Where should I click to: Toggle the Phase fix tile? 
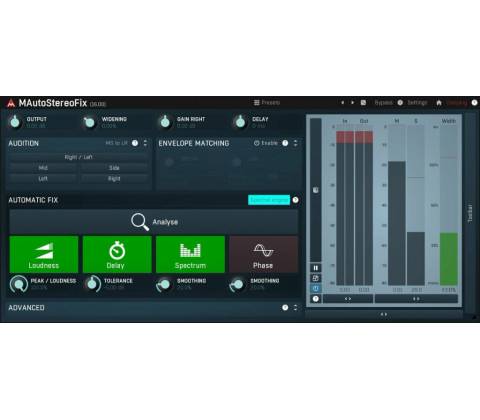coord(263,255)
